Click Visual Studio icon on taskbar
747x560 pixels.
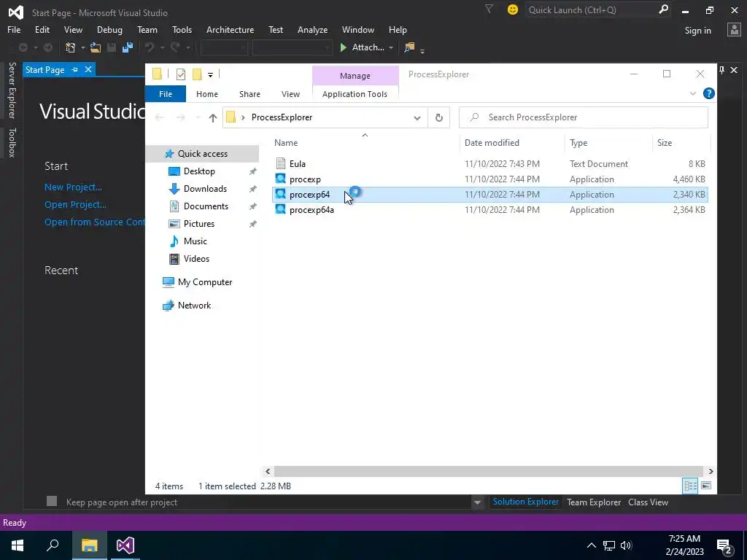125,545
